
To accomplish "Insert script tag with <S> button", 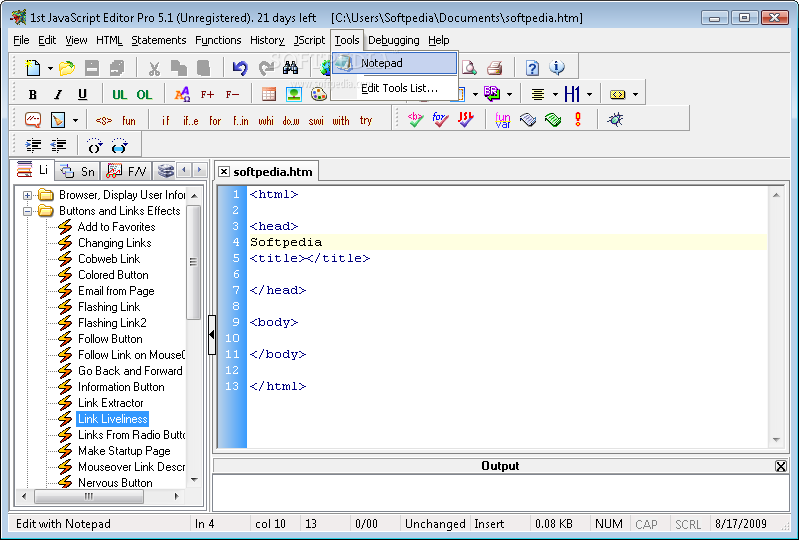I will pos(103,121).
